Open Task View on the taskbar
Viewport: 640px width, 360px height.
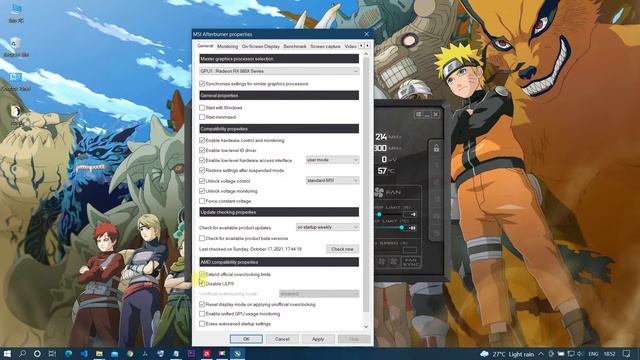click(x=52, y=353)
